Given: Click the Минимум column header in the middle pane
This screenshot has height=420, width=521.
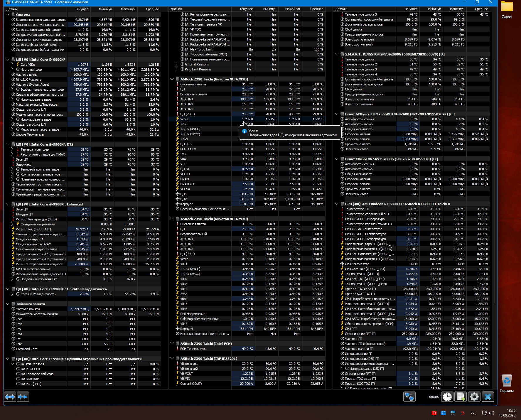Looking at the screenshot, I should coord(267,9).
